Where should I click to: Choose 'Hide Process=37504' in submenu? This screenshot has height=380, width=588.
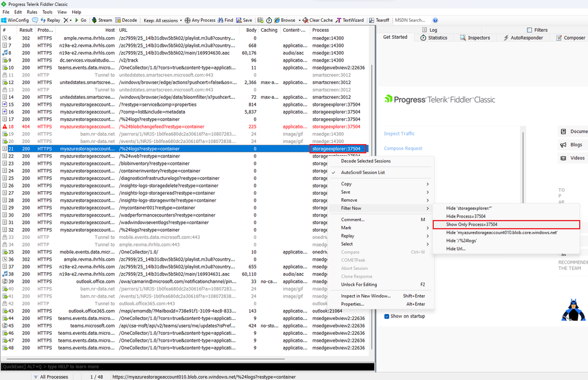click(506, 216)
